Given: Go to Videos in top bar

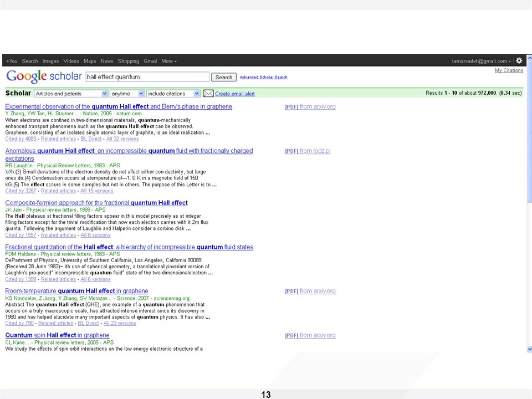Looking at the screenshot, I should coord(71,61).
